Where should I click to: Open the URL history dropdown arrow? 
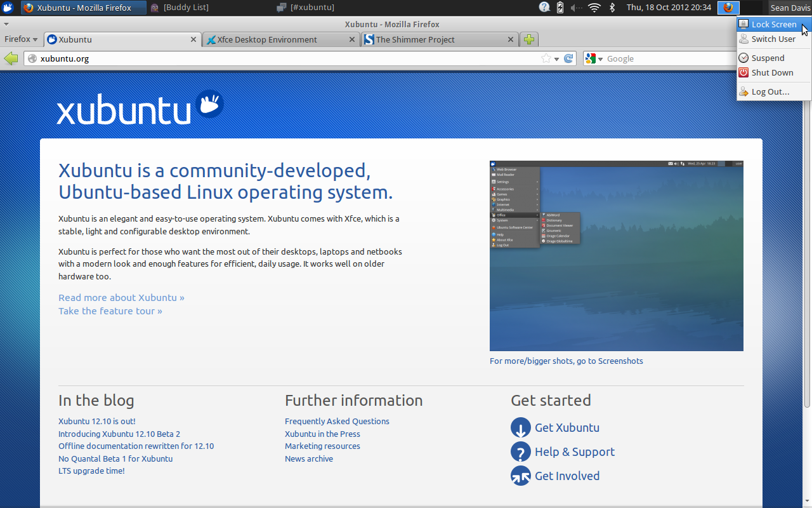coord(556,59)
